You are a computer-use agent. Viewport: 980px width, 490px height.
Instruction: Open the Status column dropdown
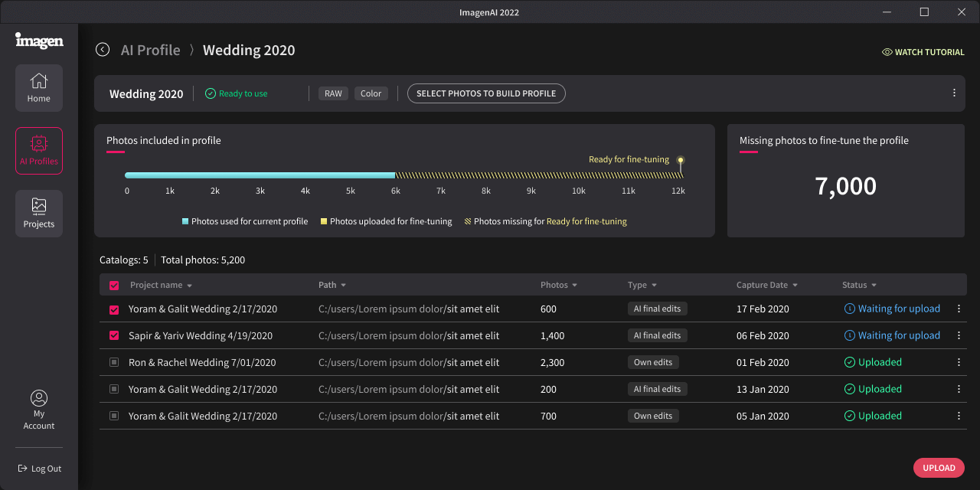pos(859,285)
